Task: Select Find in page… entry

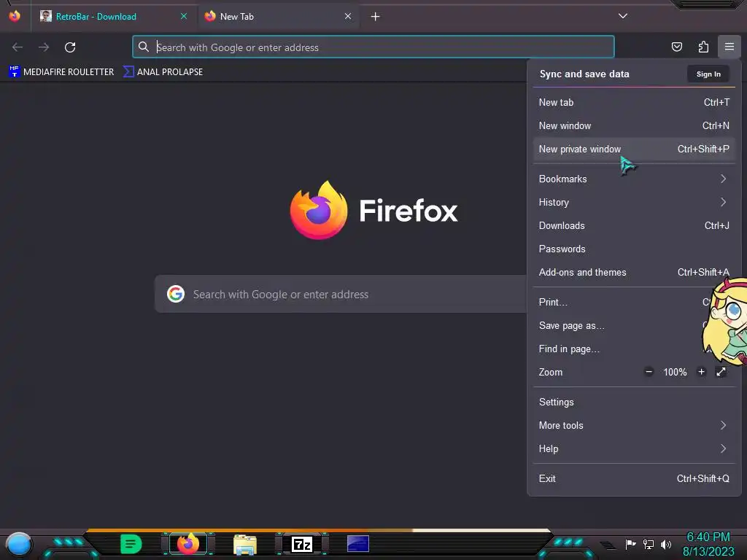Action: pyautogui.click(x=634, y=349)
